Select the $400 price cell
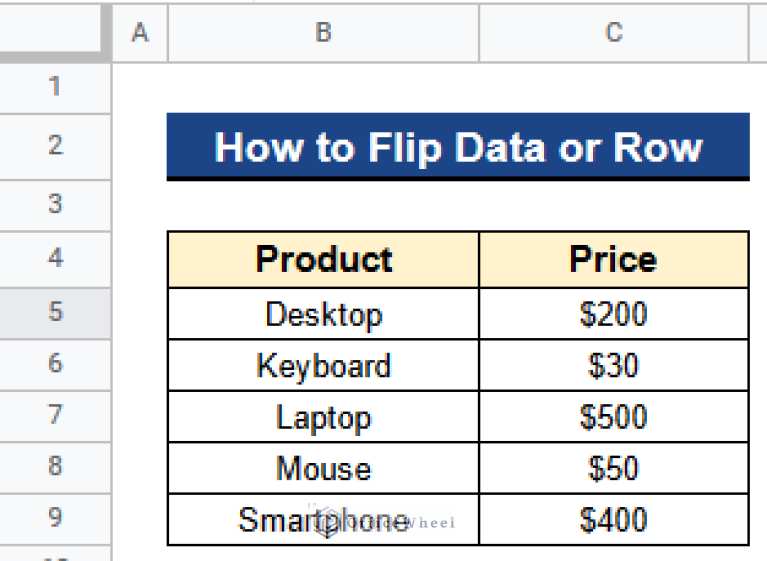The height and width of the screenshot is (561, 767). click(x=613, y=520)
